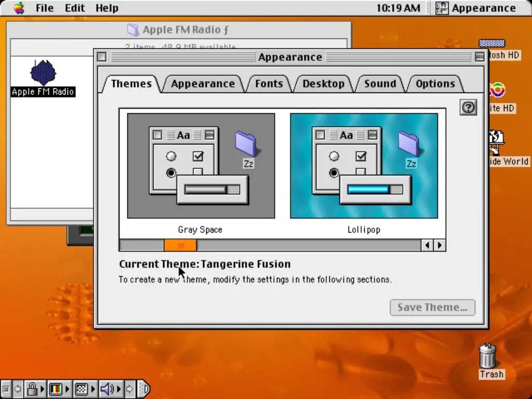Click the theme scrollbar right arrow
532x399 pixels.
[x=440, y=245]
